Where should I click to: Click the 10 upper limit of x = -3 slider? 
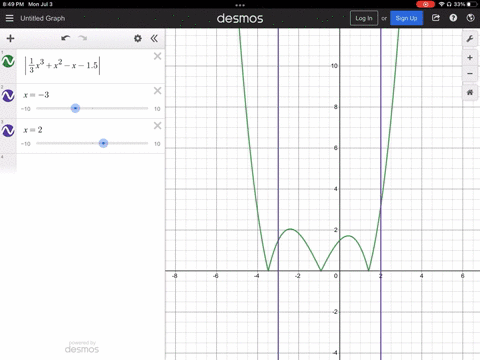pyautogui.click(x=157, y=109)
